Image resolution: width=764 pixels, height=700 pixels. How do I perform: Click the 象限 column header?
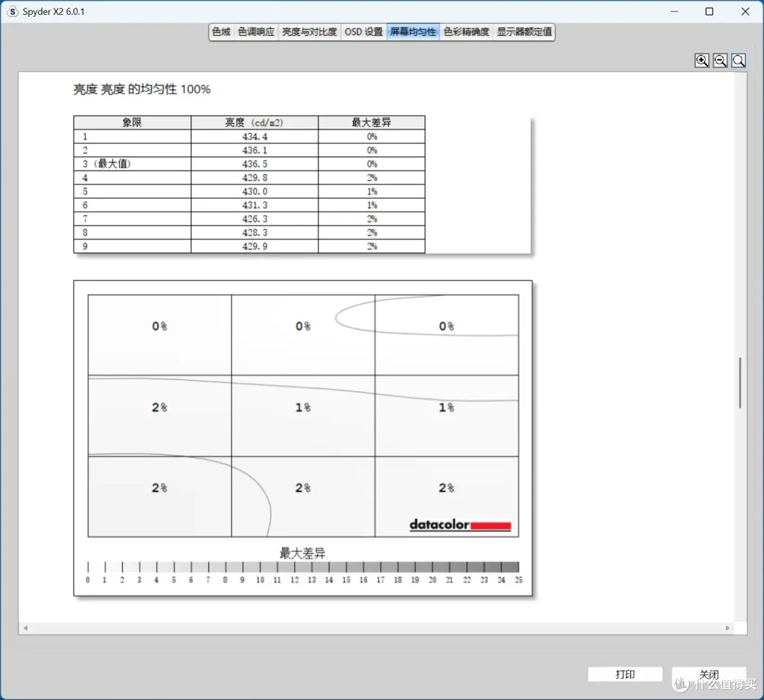coord(132,122)
